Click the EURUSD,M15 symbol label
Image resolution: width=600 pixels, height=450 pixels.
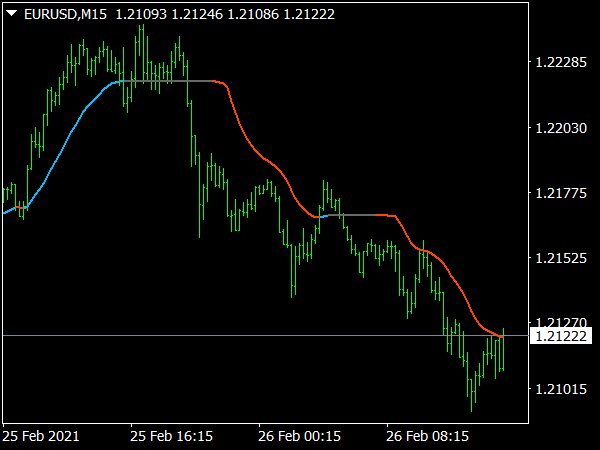tap(65, 14)
